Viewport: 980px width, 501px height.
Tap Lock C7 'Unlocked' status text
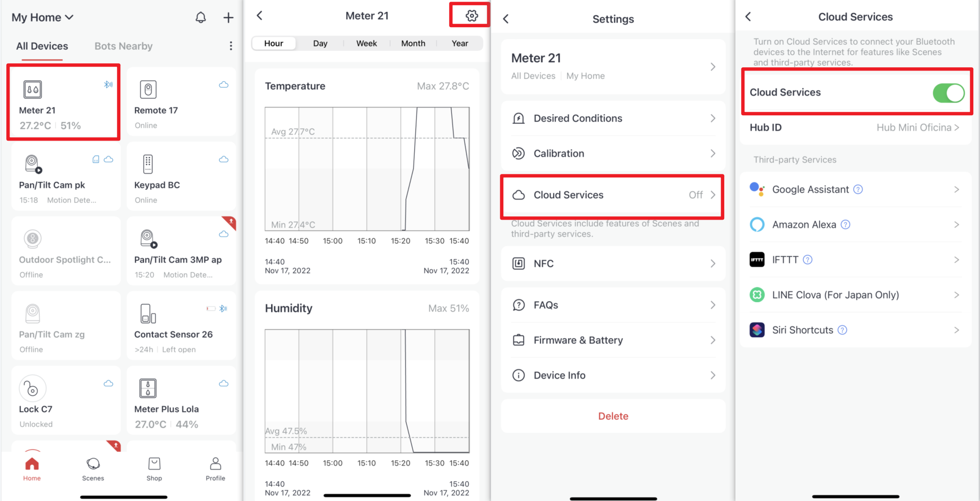click(x=36, y=424)
